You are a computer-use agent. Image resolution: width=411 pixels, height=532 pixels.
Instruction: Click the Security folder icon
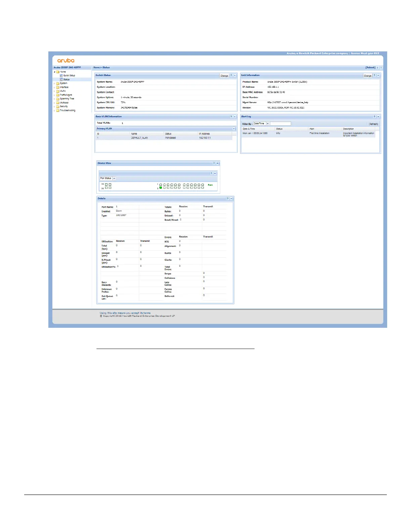coord(58,106)
